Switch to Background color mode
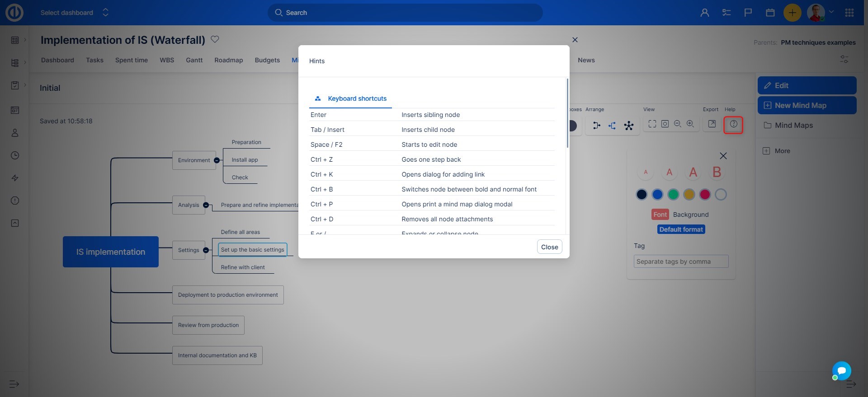The width and height of the screenshot is (868, 397). pyautogui.click(x=690, y=215)
